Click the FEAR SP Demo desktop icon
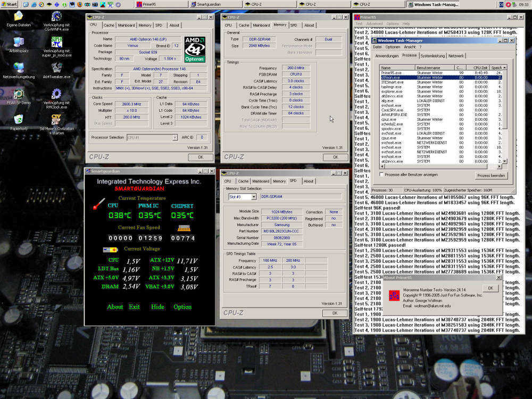The height and width of the screenshot is (399, 532). [x=19, y=94]
